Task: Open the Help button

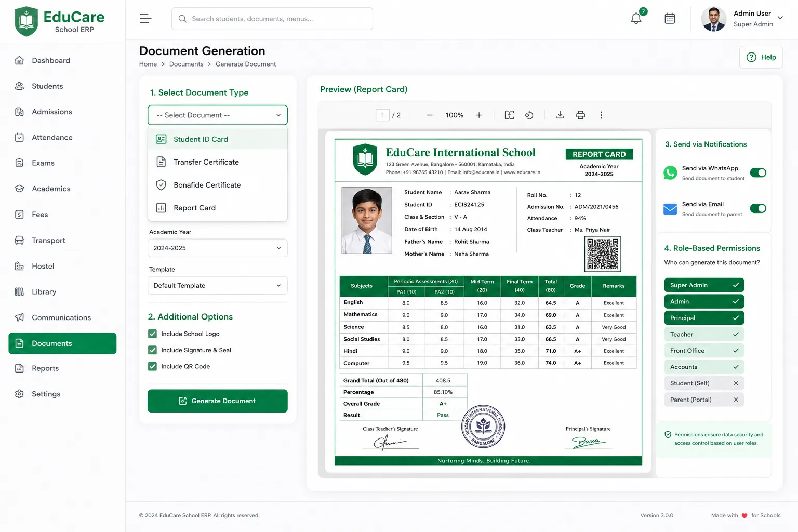Action: pos(761,57)
